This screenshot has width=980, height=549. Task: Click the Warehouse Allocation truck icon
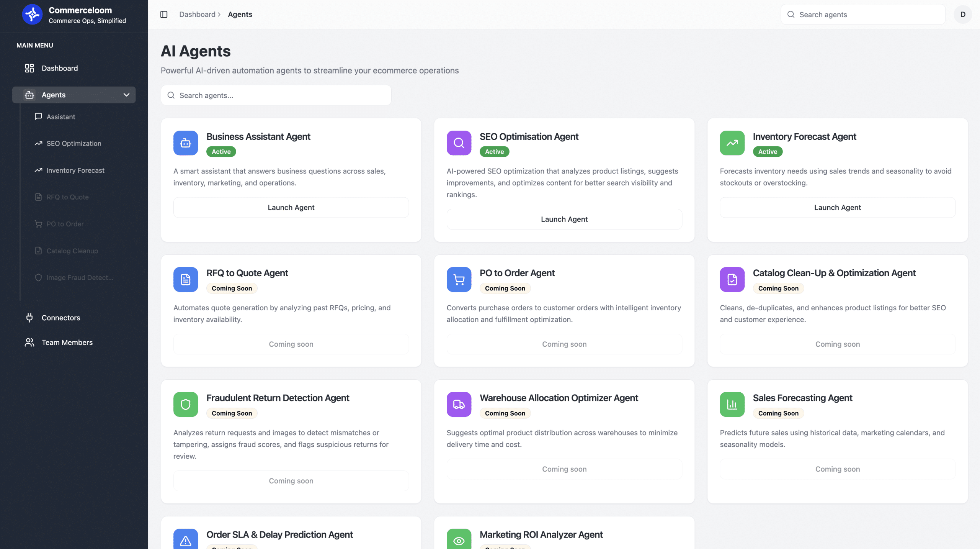click(459, 404)
